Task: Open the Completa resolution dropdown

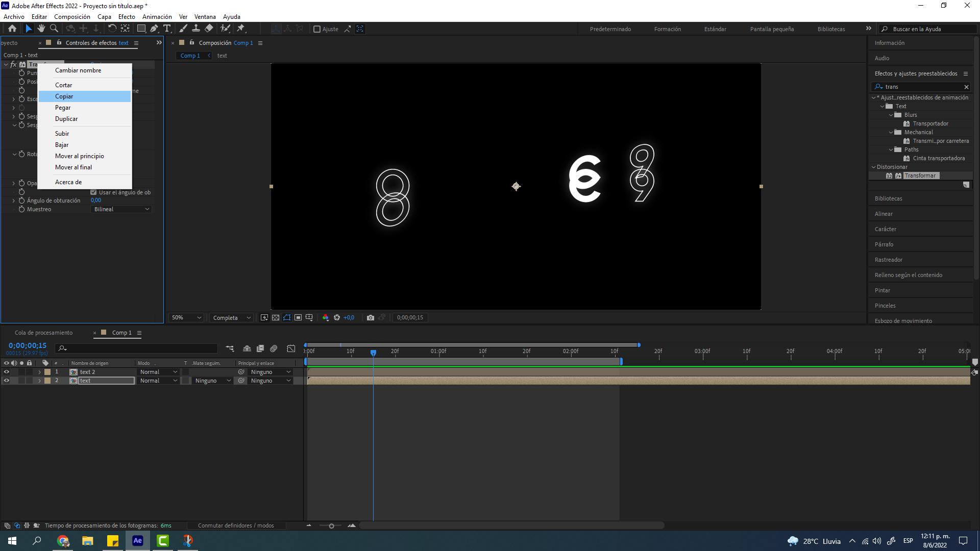Action: pyautogui.click(x=232, y=317)
